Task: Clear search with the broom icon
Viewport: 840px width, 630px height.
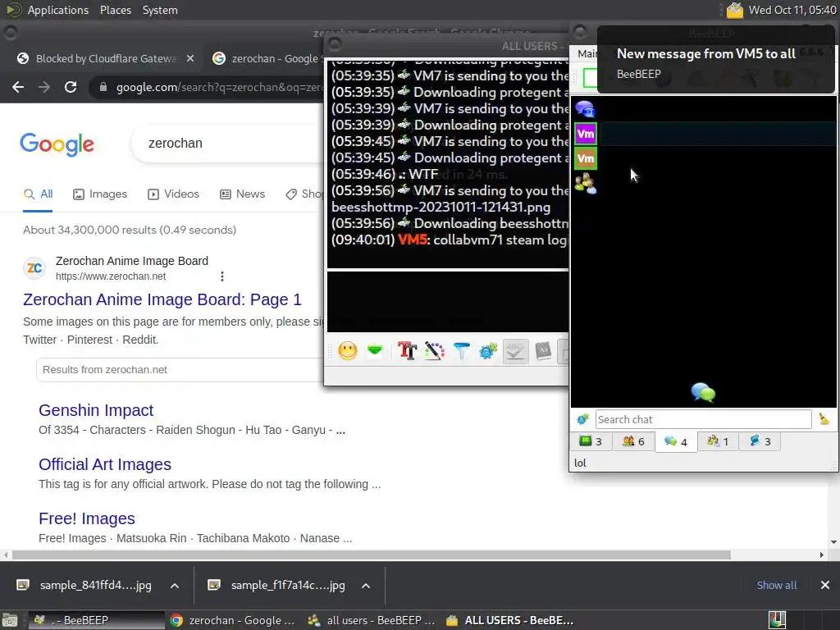Action: click(824, 419)
